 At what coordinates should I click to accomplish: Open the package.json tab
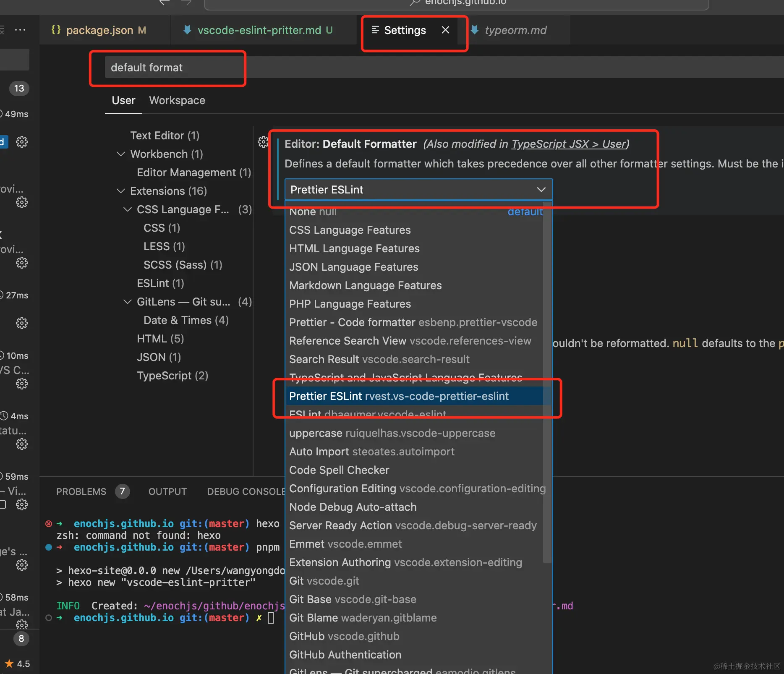point(99,30)
